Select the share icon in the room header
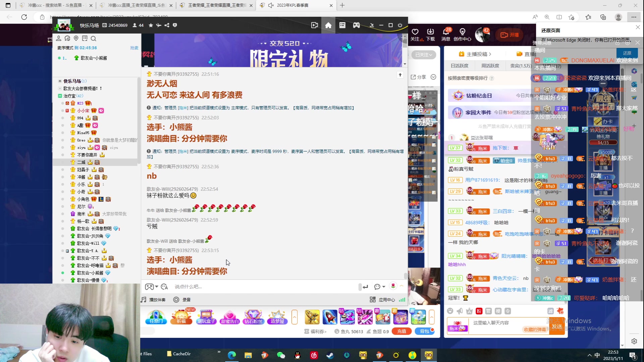 (x=167, y=25)
